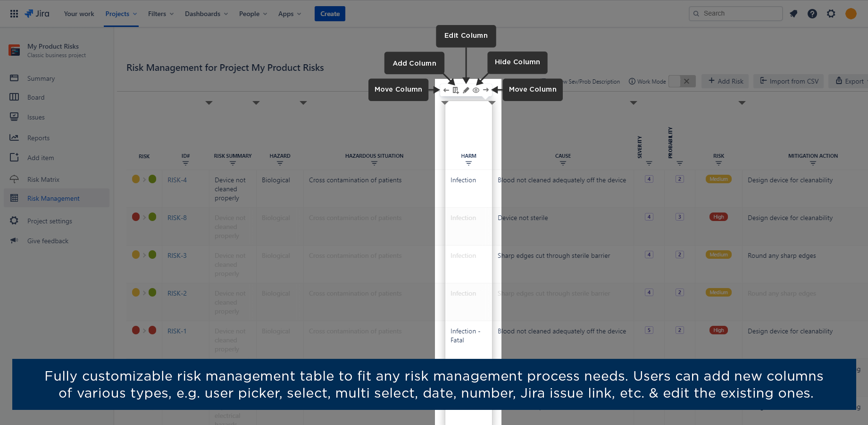Hide the Harm column with eye icon
This screenshot has height=425, width=868.
476,90
